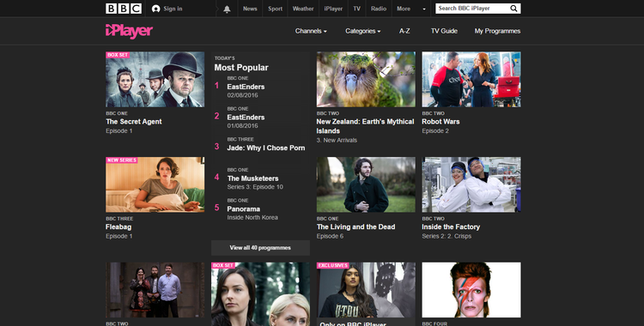The height and width of the screenshot is (326, 644).
Task: Click the Most Popular heading
Action: (241, 68)
